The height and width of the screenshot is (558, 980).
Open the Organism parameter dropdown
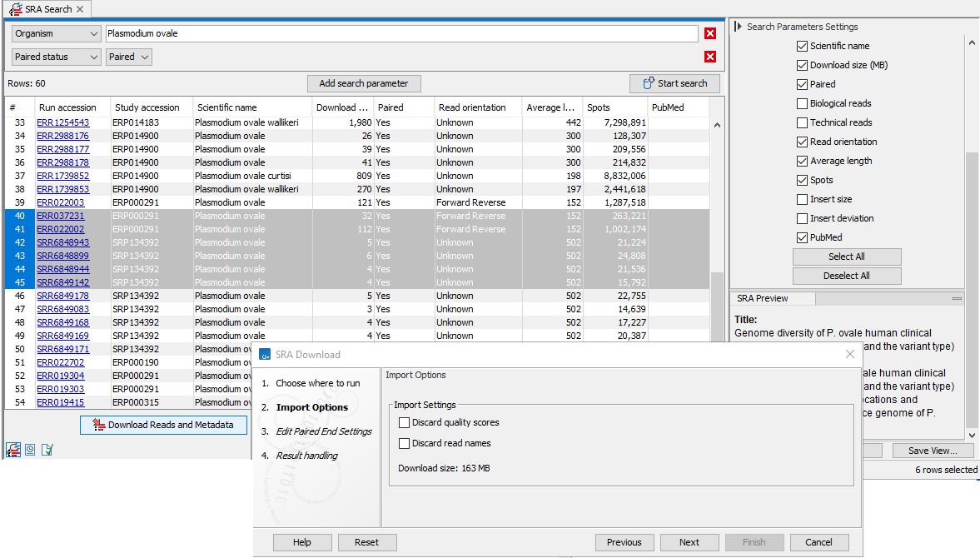57,33
